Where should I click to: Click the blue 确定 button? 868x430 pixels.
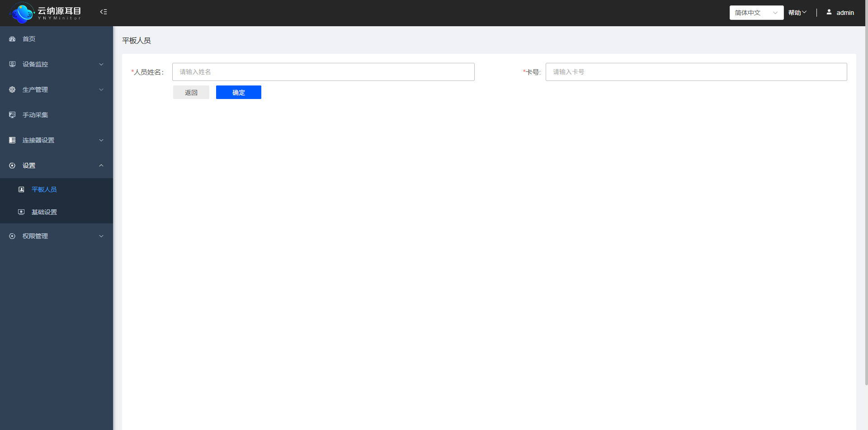coord(238,92)
